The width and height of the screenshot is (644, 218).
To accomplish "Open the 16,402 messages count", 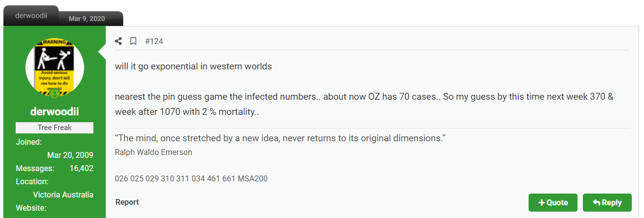I will pyautogui.click(x=81, y=168).
